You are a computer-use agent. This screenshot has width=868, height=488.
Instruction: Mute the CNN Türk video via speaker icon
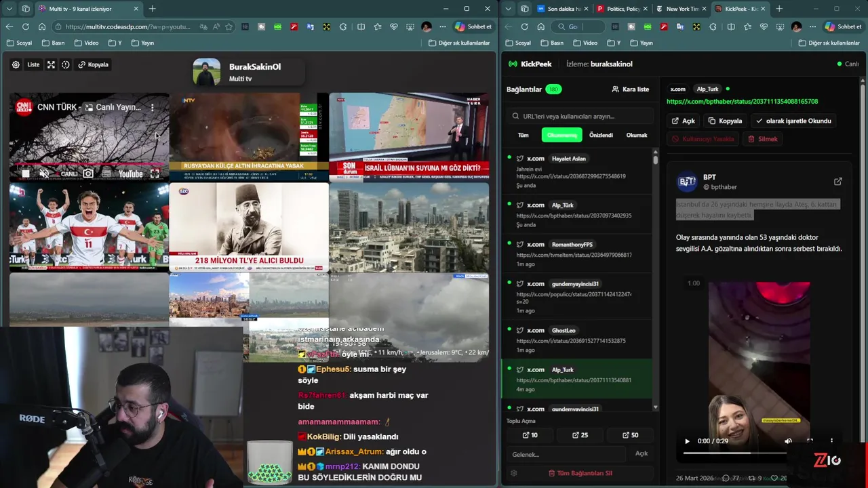44,174
